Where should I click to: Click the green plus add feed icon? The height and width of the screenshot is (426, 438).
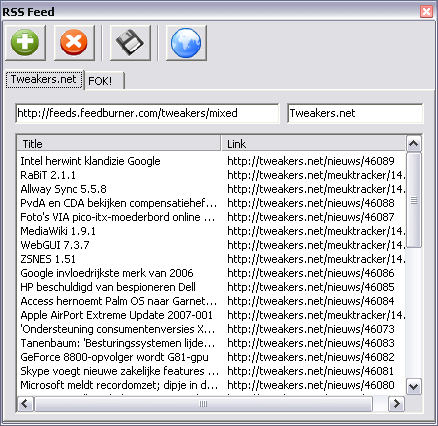point(25,43)
